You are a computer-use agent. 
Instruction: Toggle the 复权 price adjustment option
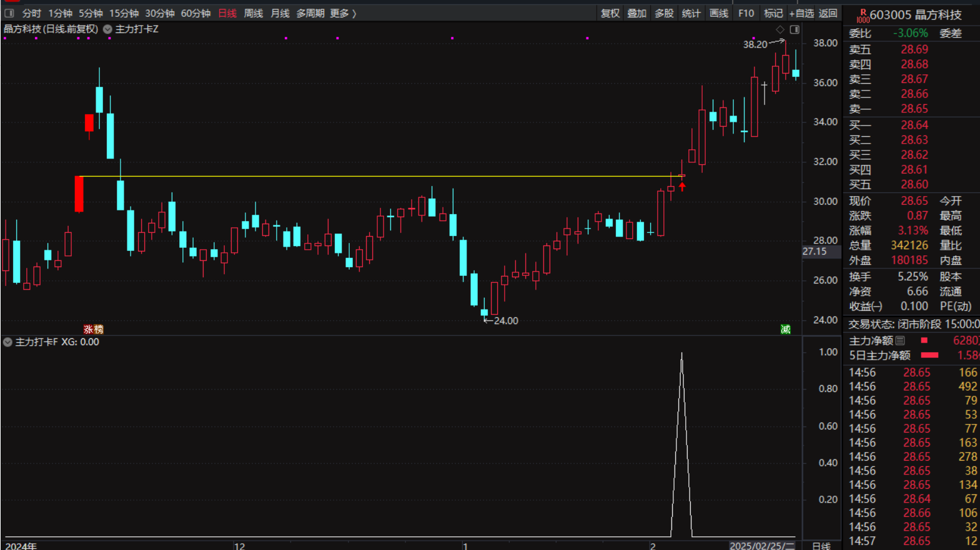(610, 13)
